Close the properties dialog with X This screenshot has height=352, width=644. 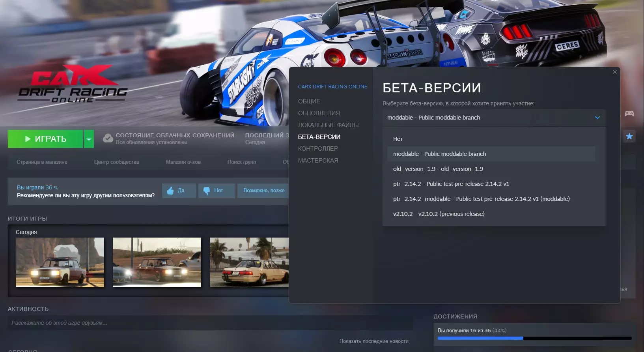(x=614, y=72)
